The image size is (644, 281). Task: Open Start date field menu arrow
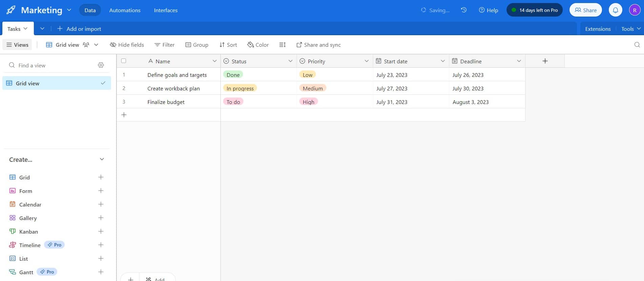click(x=443, y=61)
